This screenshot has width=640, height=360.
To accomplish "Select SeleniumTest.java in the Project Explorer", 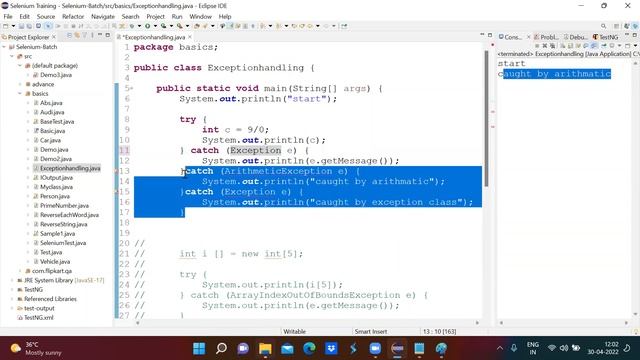I will pos(63,243).
